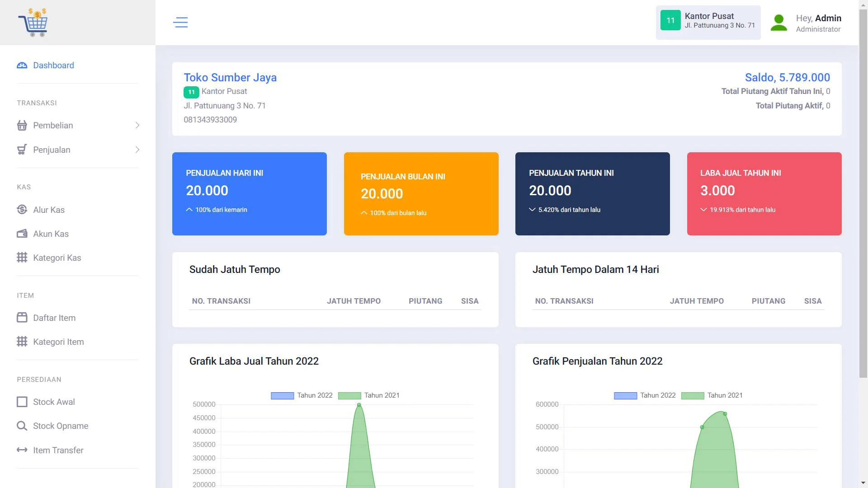Click the Akun Kas account icon
Viewport: 868px width, 488px height.
[22, 234]
